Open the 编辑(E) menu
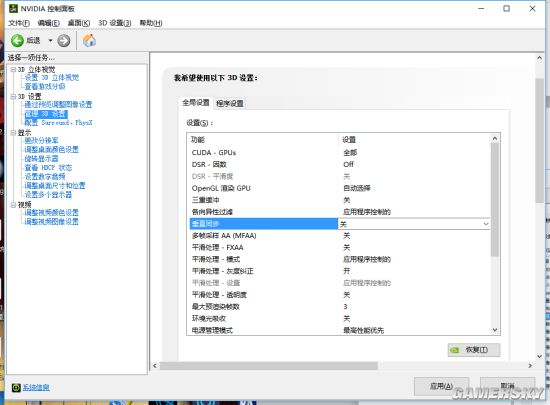Image resolution: width=550 pixels, height=405 pixels. coord(48,23)
